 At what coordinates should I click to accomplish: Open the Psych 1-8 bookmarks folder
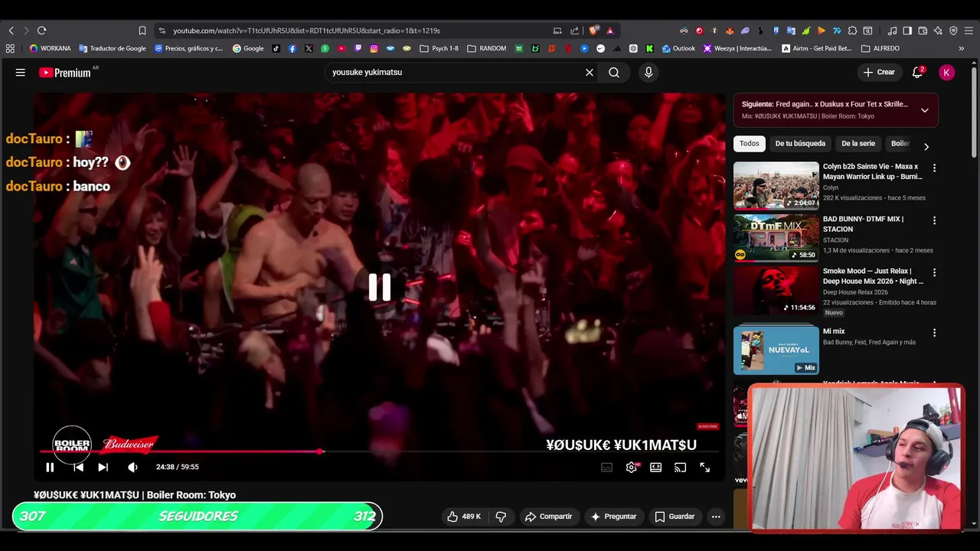coord(439,48)
